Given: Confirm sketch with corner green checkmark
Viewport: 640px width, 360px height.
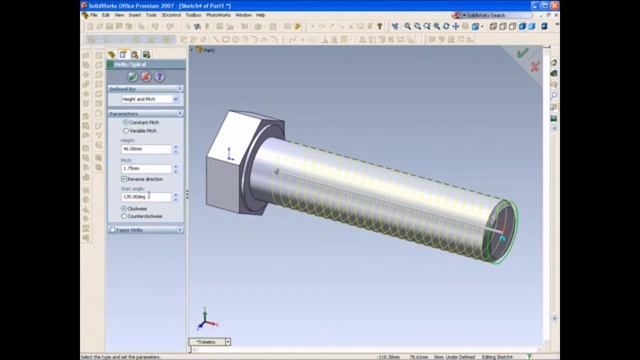Looking at the screenshot, I should (x=522, y=53).
